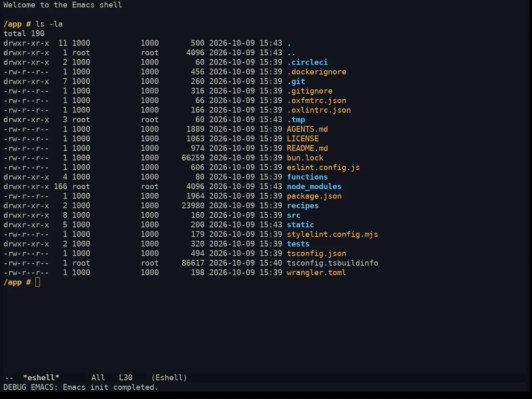This screenshot has height=399, width=532.
Task: Click the All position indicator in mode line
Action: 98,378
